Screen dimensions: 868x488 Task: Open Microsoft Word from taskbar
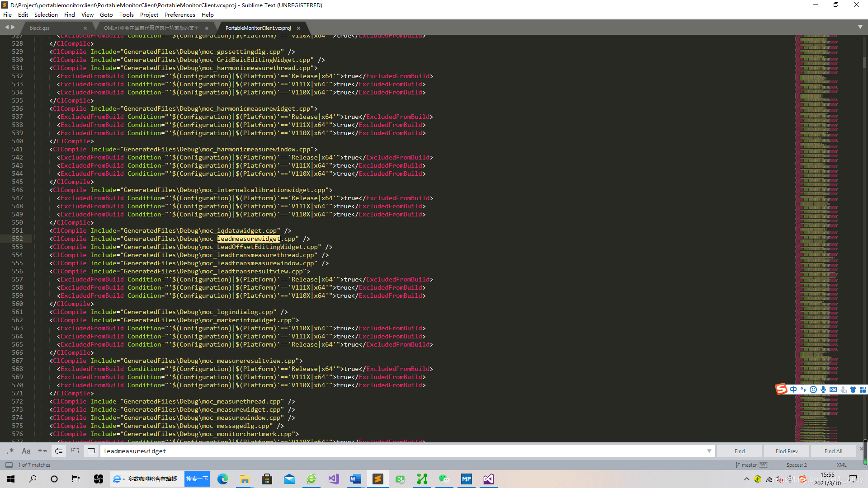(x=355, y=479)
